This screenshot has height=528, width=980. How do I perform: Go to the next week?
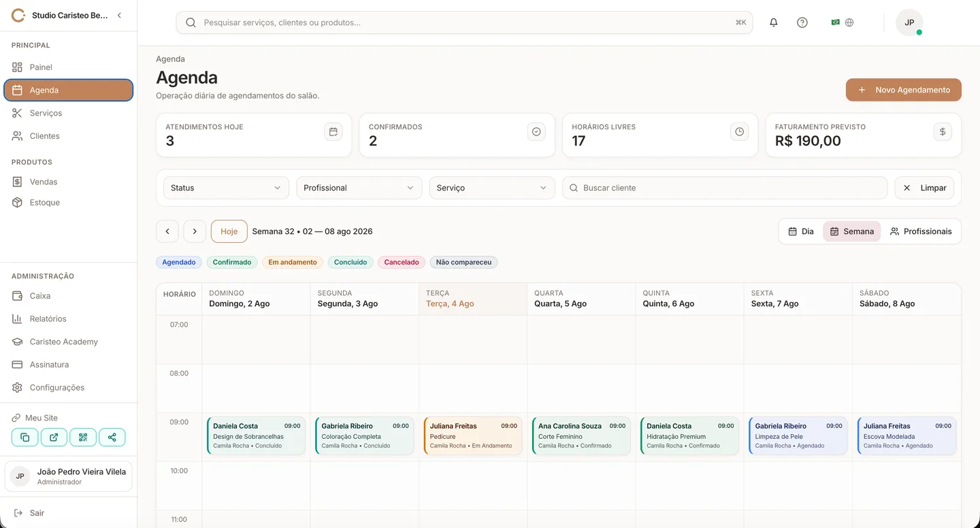coord(195,231)
